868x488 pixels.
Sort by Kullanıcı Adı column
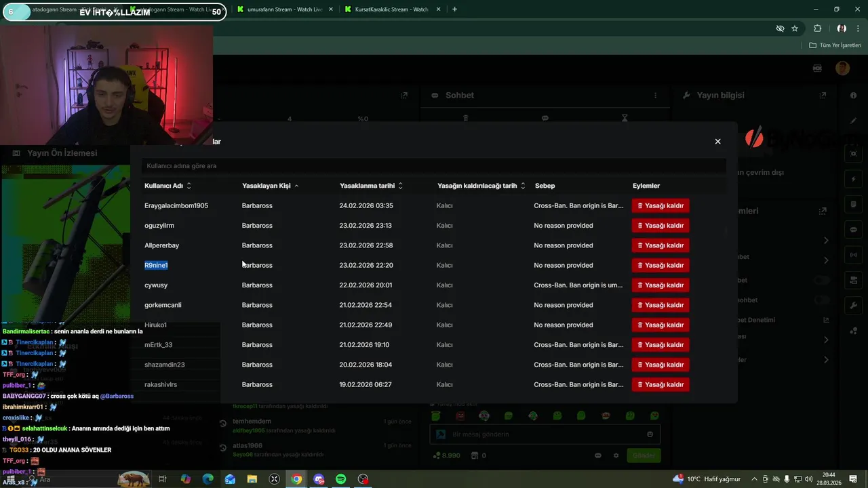(x=168, y=186)
